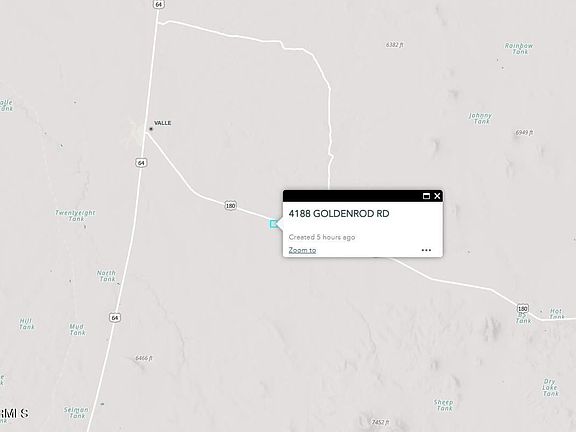The image size is (576, 432).
Task: Click the VALLE town marker dot
Action: 151,129
